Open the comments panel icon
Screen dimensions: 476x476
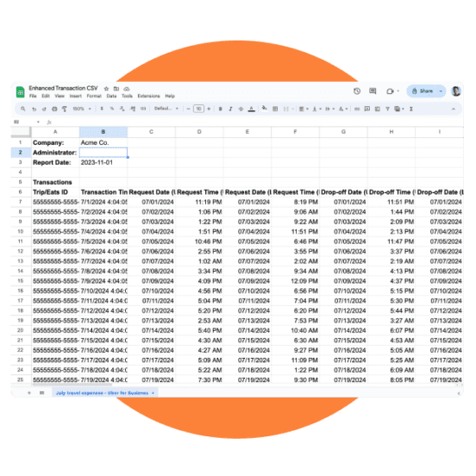point(373,91)
